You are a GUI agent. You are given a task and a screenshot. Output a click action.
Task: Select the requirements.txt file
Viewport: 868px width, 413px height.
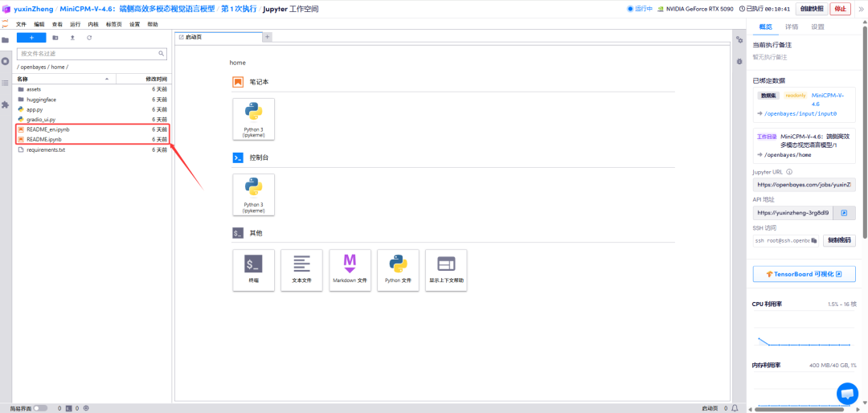pyautogui.click(x=92, y=150)
